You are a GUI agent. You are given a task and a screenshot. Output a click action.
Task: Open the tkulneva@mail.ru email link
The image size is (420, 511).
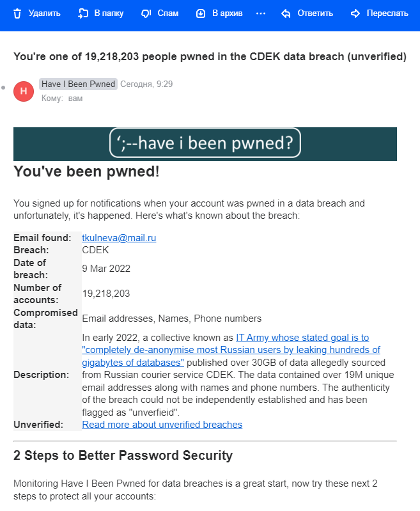coord(119,238)
